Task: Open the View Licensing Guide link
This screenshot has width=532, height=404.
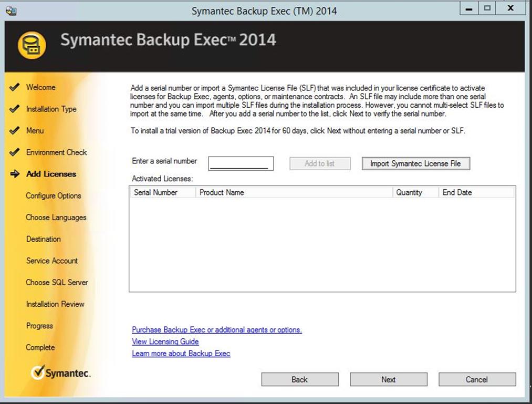Action: 165,341
